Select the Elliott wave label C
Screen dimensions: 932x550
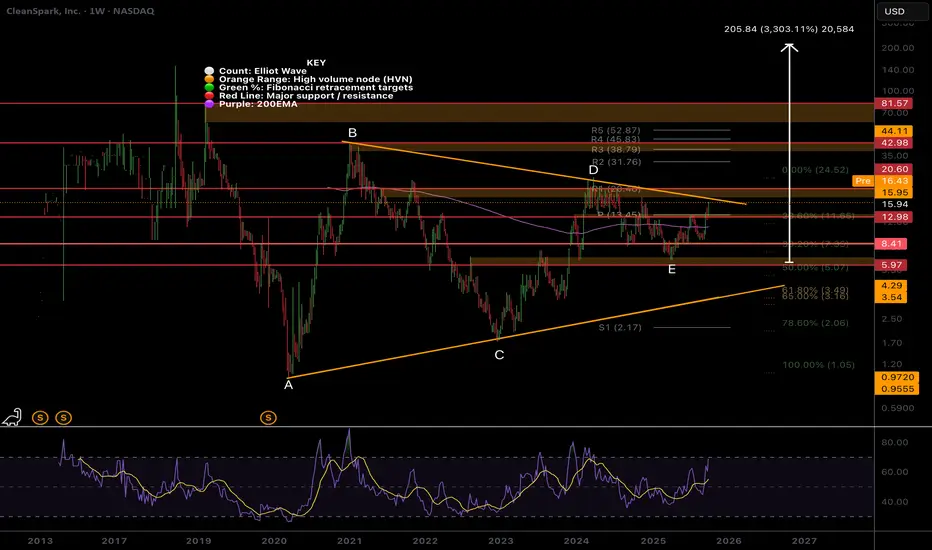499,355
